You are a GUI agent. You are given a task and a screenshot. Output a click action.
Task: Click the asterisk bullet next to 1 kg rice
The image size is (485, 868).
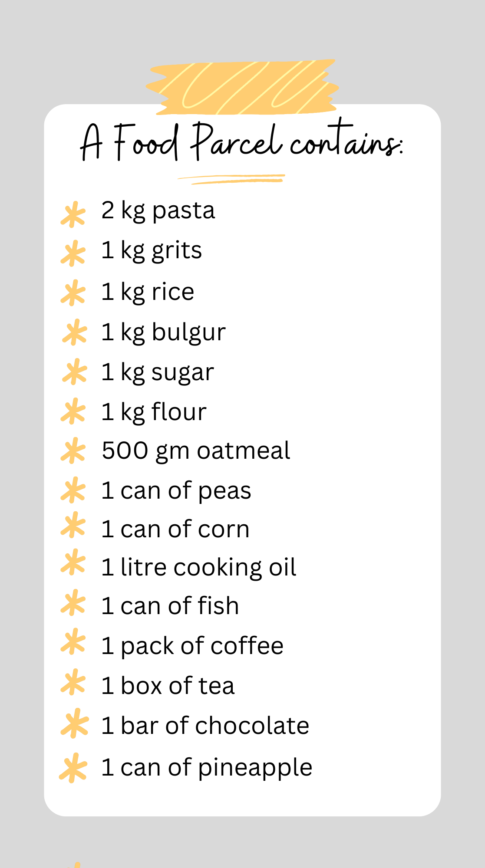click(x=73, y=293)
